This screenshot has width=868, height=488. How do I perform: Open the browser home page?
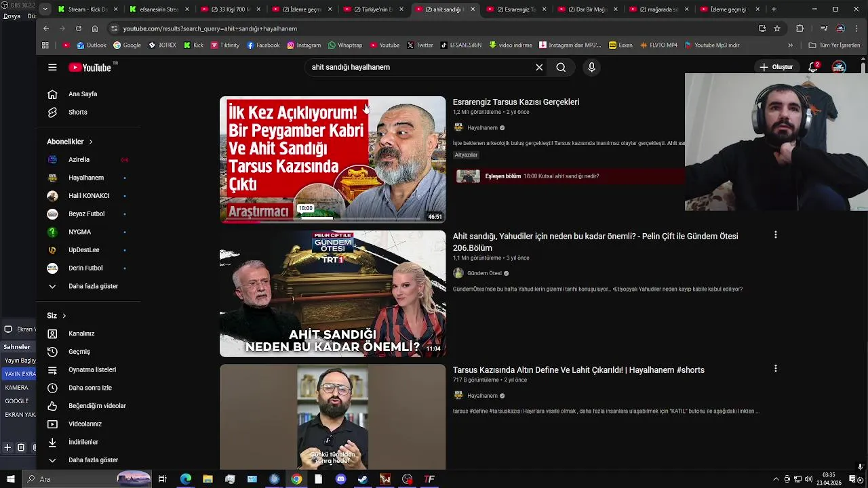point(95,28)
